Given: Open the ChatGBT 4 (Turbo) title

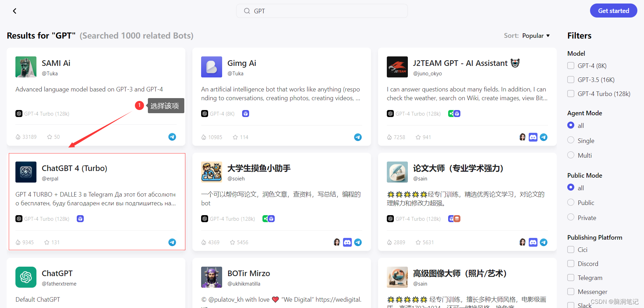Looking at the screenshot, I should click(x=75, y=168).
